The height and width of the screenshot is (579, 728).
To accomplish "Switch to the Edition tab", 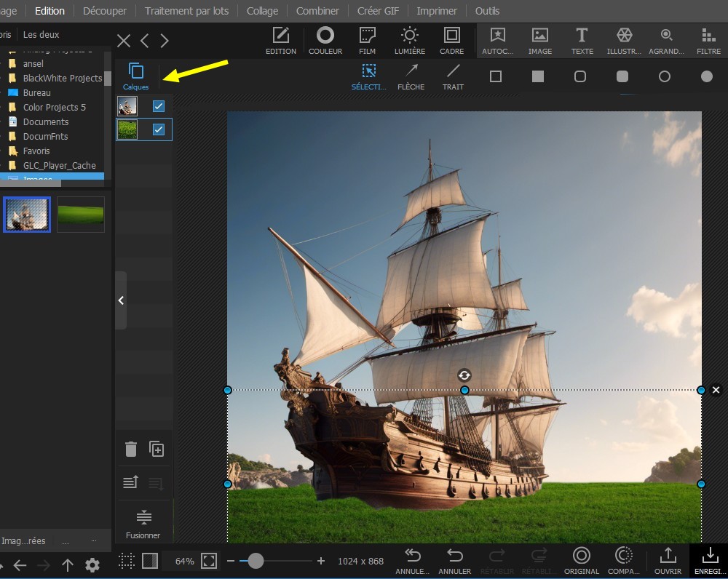I will tap(50, 11).
